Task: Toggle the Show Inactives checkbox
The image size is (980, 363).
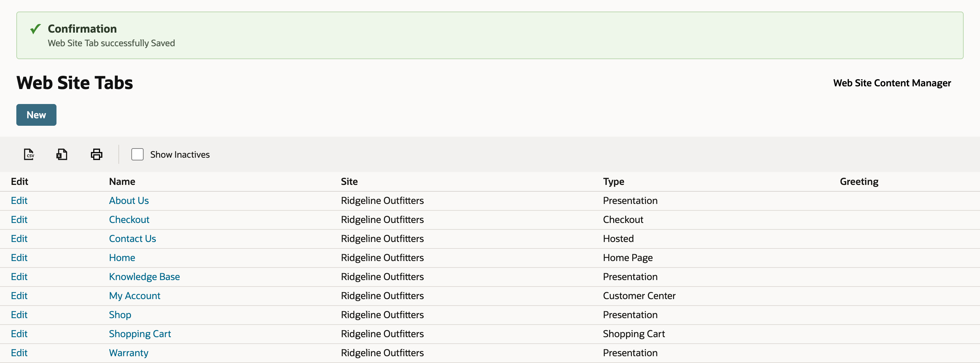Action: point(137,154)
